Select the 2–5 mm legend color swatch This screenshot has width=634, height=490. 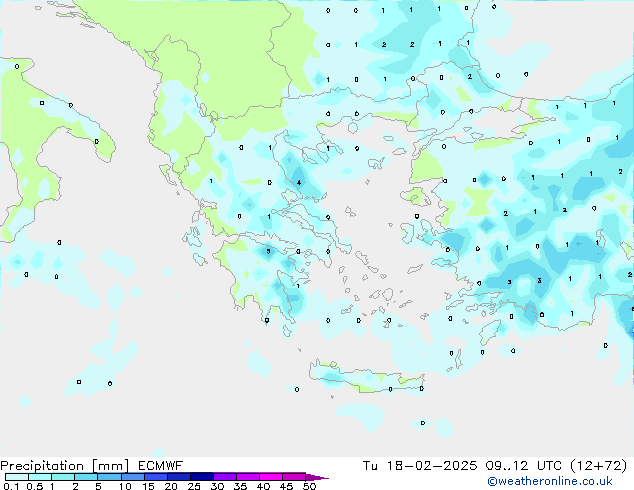coord(86,477)
